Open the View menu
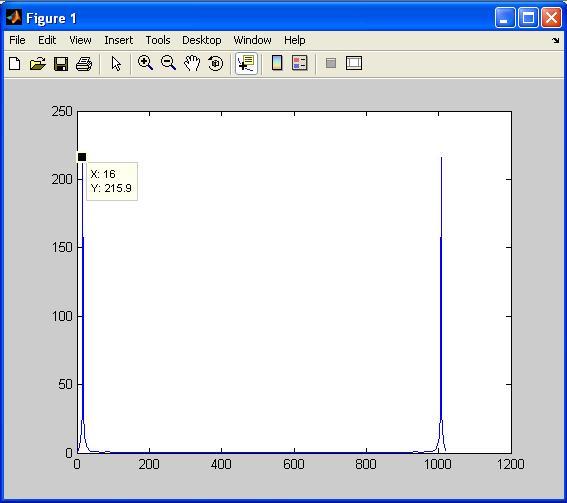The width and height of the screenshot is (567, 503). 80,40
